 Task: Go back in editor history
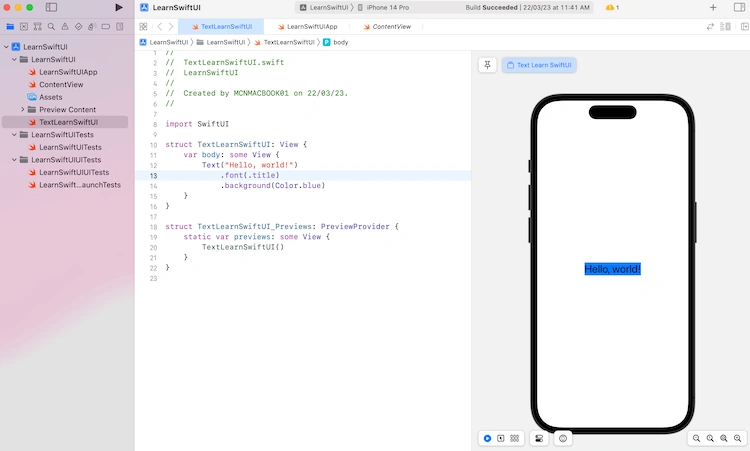[160, 27]
